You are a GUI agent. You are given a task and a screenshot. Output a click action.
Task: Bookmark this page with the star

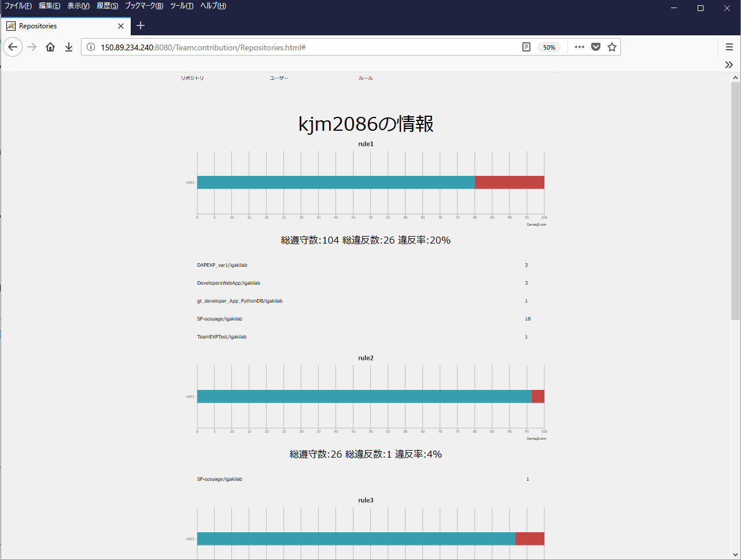pos(612,47)
